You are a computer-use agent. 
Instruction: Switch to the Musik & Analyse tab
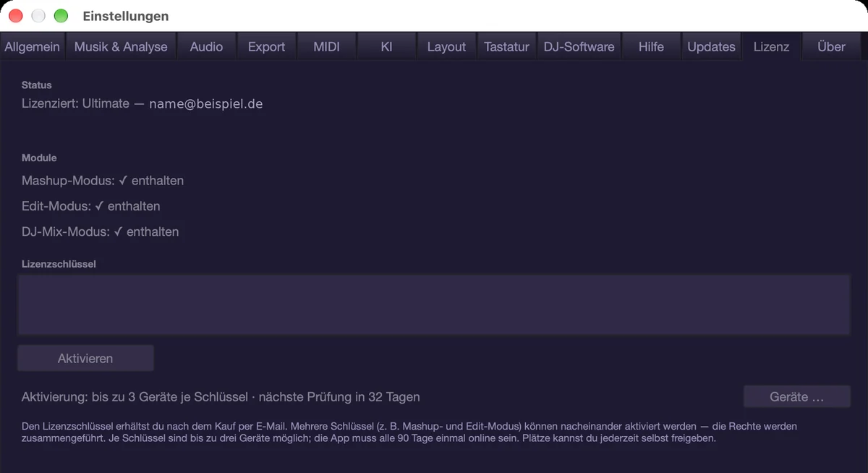(x=121, y=46)
